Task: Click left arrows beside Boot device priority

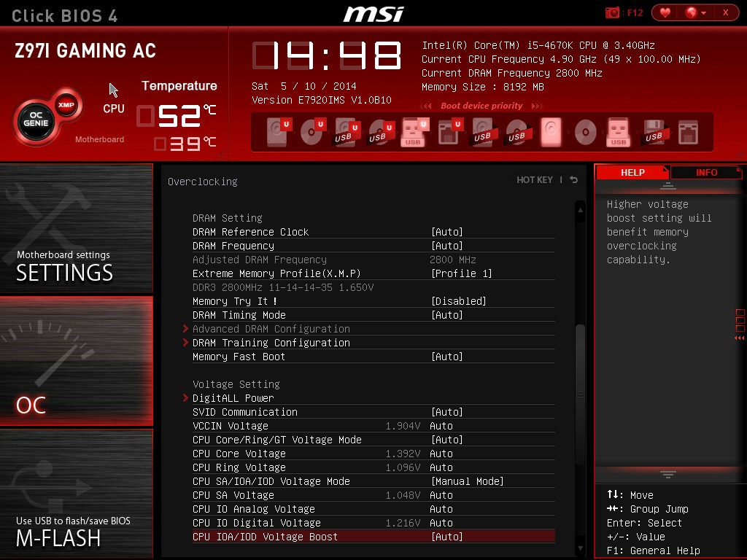Action: pyautogui.click(x=426, y=106)
